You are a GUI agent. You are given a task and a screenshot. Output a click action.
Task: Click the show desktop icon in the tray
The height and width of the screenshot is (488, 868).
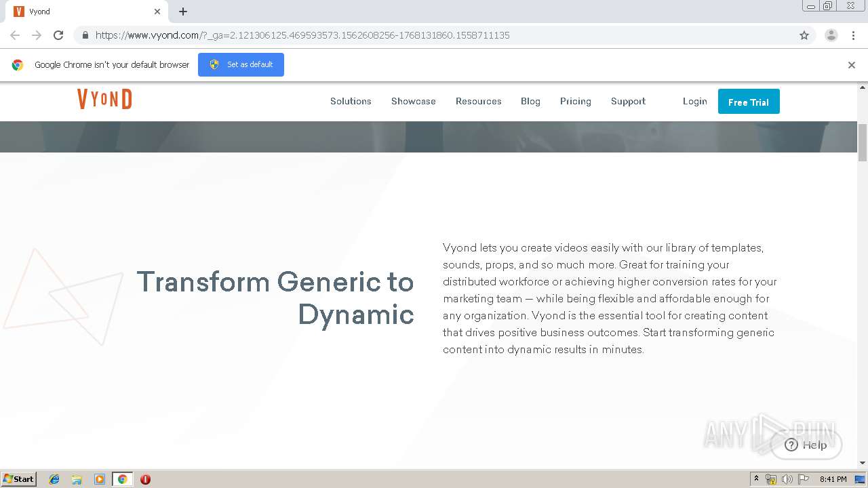[861, 479]
